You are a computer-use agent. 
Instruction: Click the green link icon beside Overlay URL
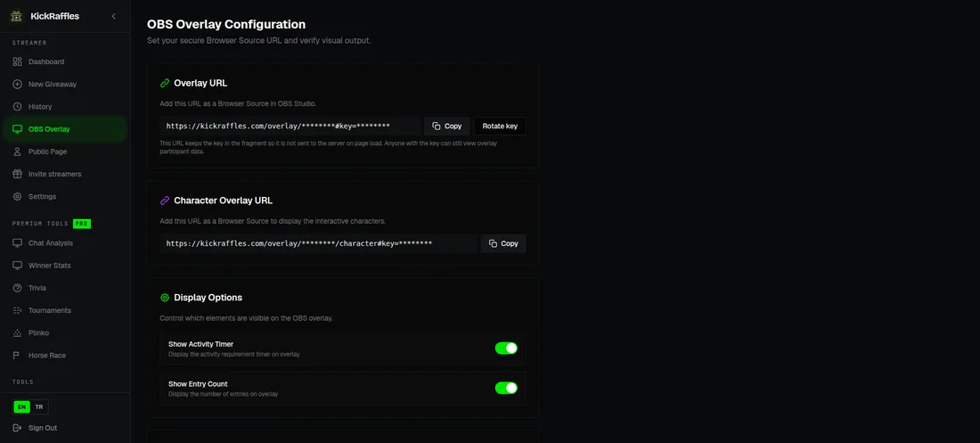point(165,83)
